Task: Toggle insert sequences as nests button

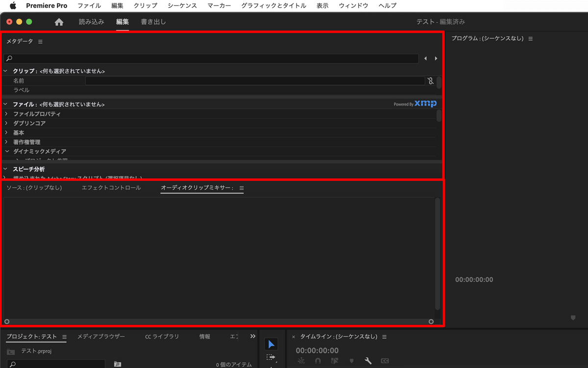Action: pyautogui.click(x=301, y=361)
